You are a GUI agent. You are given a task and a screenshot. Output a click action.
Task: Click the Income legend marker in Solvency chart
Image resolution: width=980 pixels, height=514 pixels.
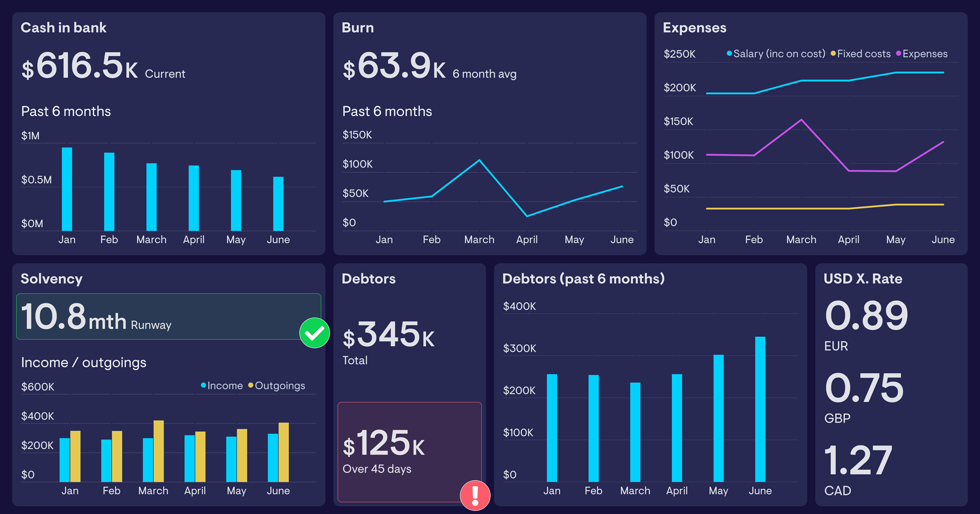[x=204, y=386]
